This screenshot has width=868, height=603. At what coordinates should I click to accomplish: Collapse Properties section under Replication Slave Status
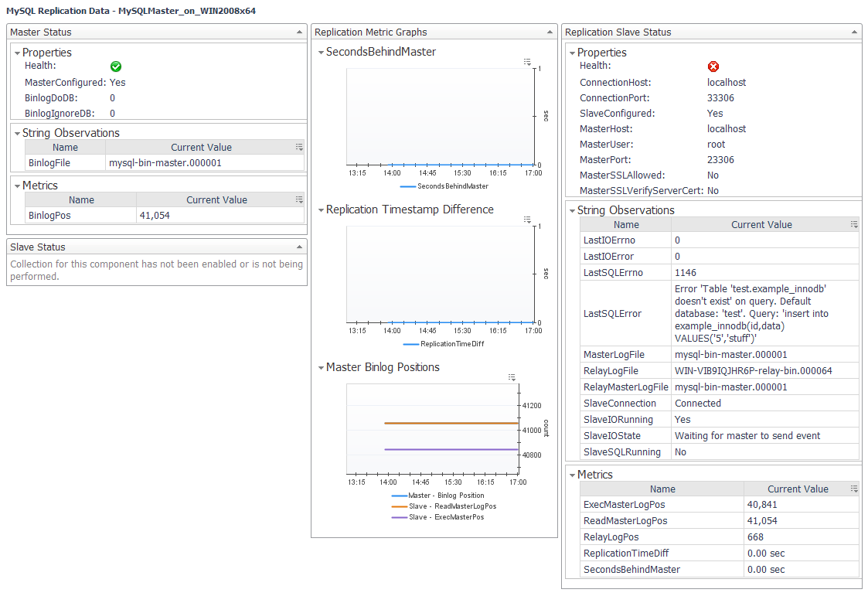573,53
